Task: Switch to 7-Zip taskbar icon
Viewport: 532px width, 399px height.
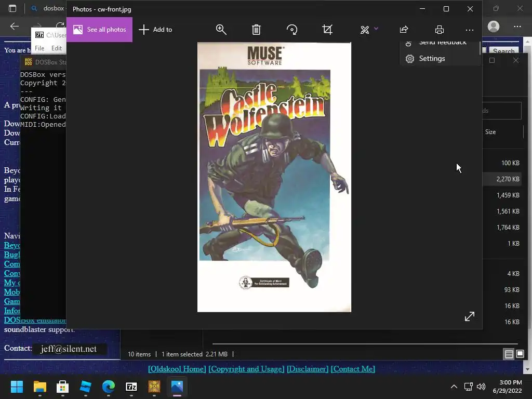Action: pos(131,387)
